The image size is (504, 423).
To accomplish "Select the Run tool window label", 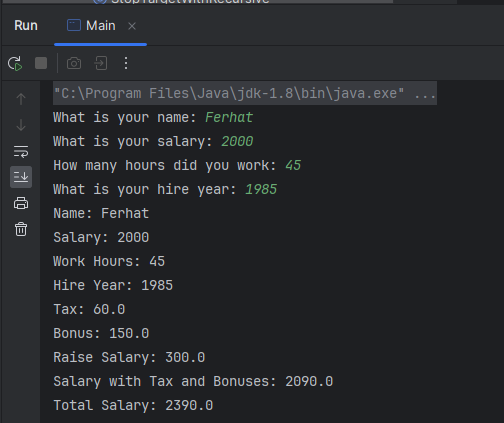I will 26,26.
